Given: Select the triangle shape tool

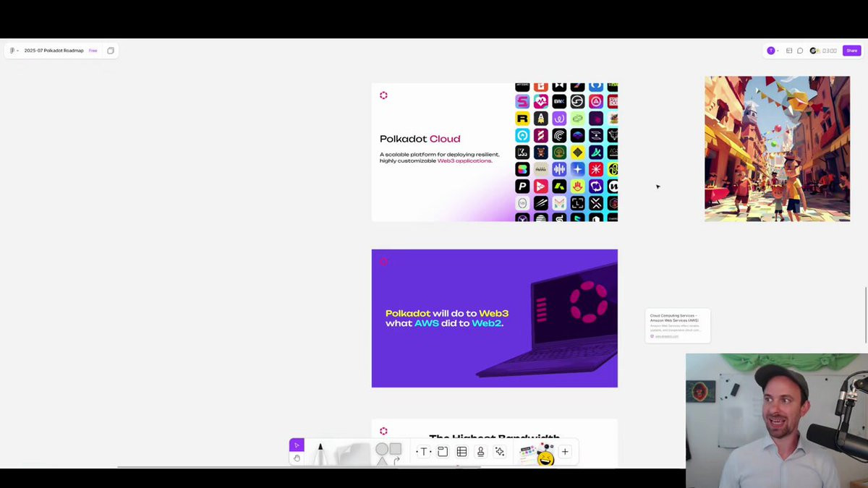Looking at the screenshot, I should click(x=381, y=461).
